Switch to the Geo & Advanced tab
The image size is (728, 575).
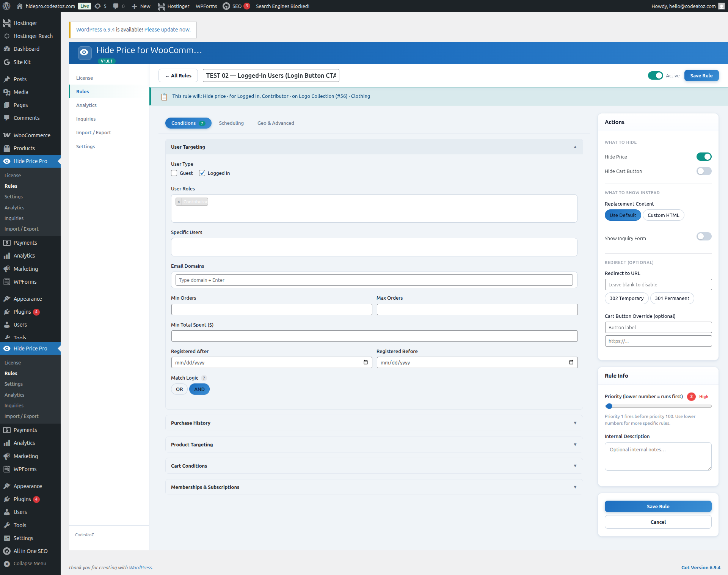[x=276, y=123]
